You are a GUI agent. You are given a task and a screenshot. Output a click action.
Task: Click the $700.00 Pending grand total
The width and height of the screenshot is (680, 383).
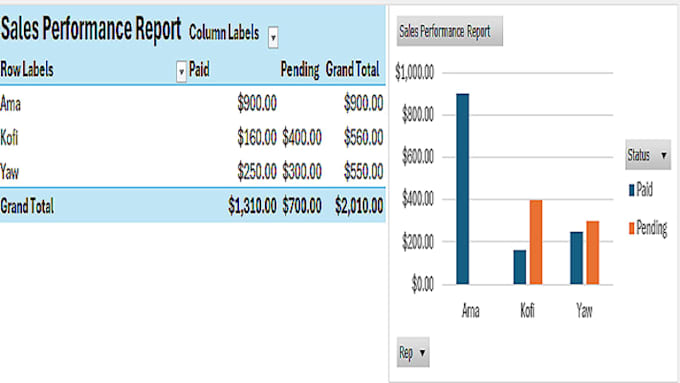(302, 206)
